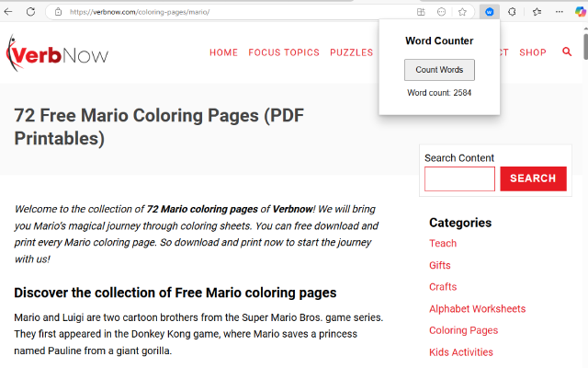Open split screen icon in address bar

point(421,12)
